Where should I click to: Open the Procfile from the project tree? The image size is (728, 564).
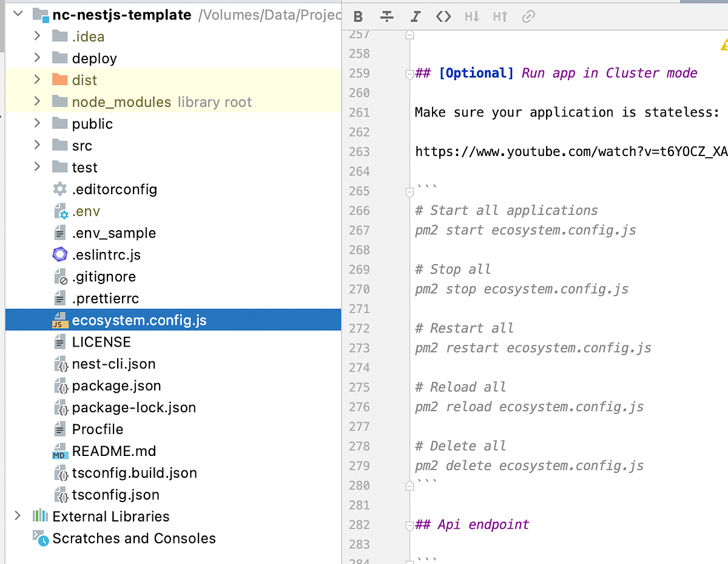[97, 429]
